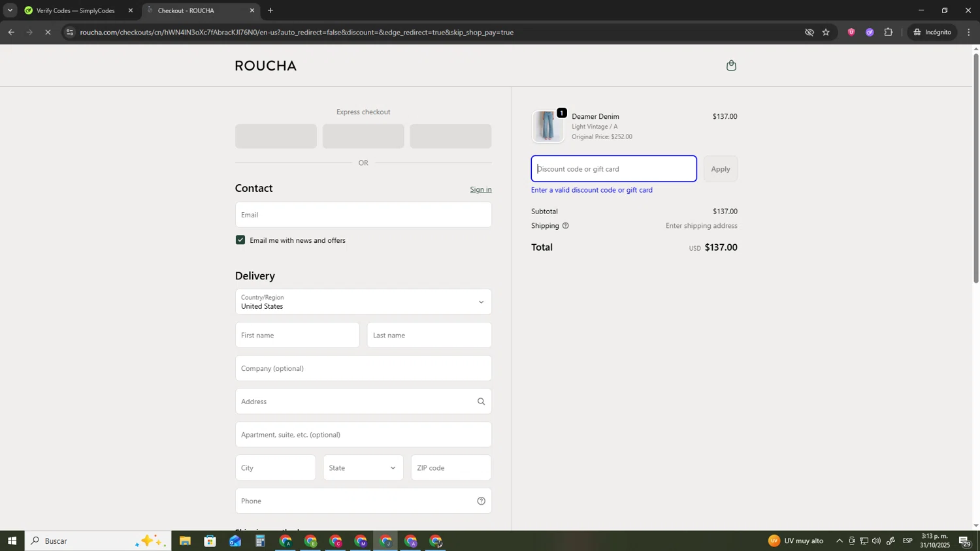Viewport: 980px width, 551px height.
Task: Click the Incógnito profile button
Action: click(932, 32)
